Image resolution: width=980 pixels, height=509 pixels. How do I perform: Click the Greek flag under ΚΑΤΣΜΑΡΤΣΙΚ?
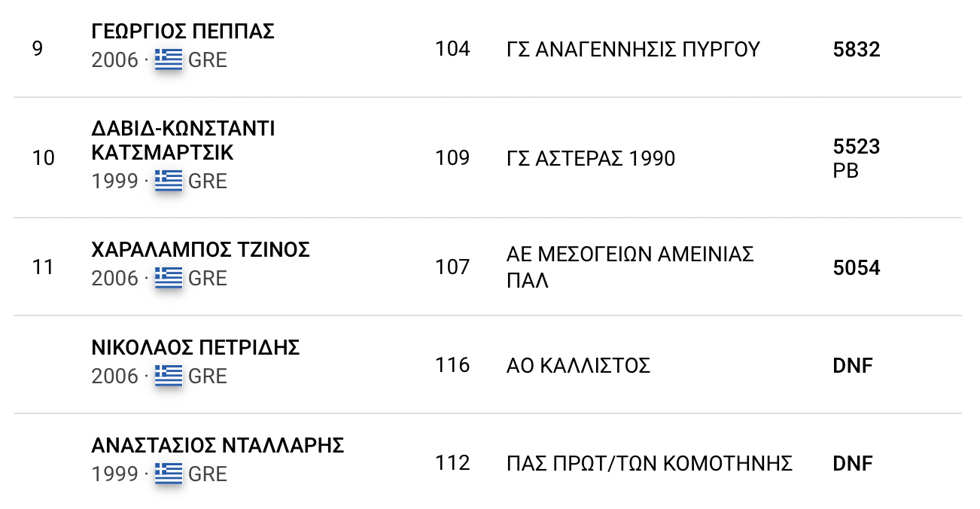169,181
